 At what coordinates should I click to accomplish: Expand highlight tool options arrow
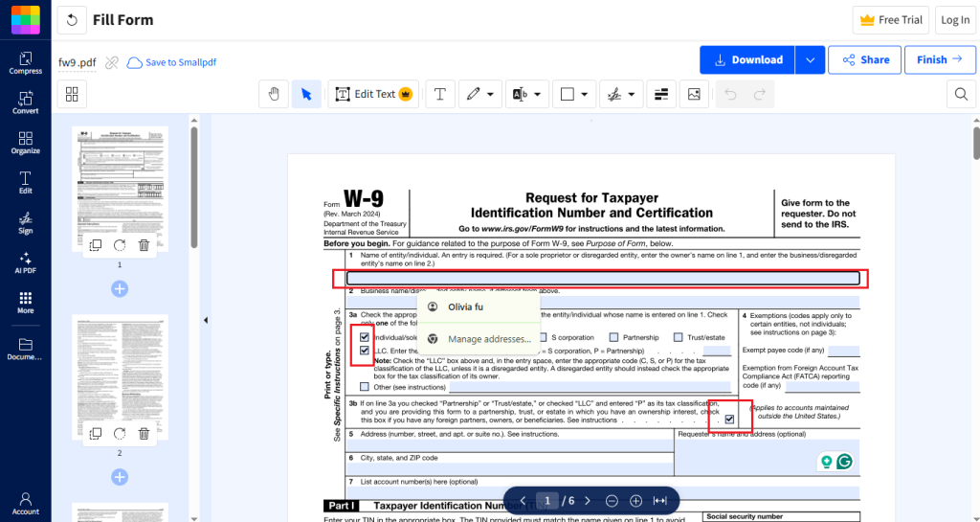538,95
